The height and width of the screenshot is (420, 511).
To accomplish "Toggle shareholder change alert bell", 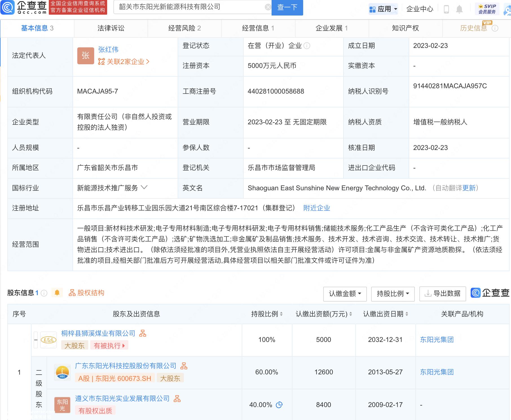I will 57,293.
